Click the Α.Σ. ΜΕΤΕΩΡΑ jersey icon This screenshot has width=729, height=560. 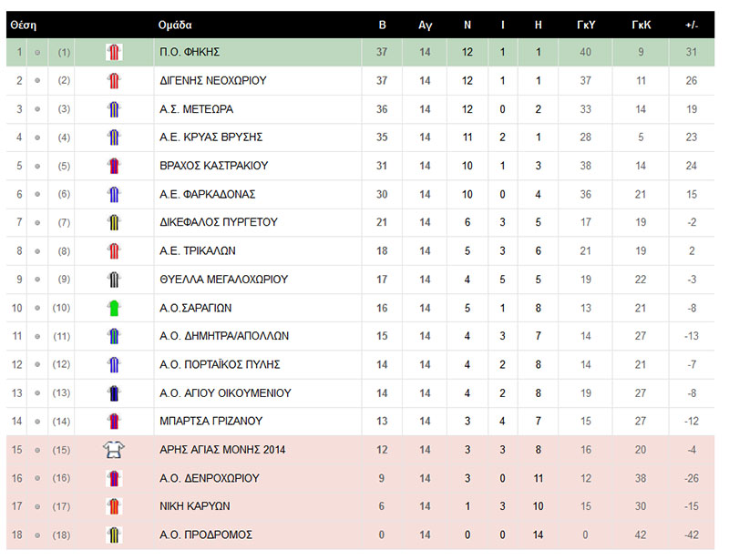coord(114,109)
